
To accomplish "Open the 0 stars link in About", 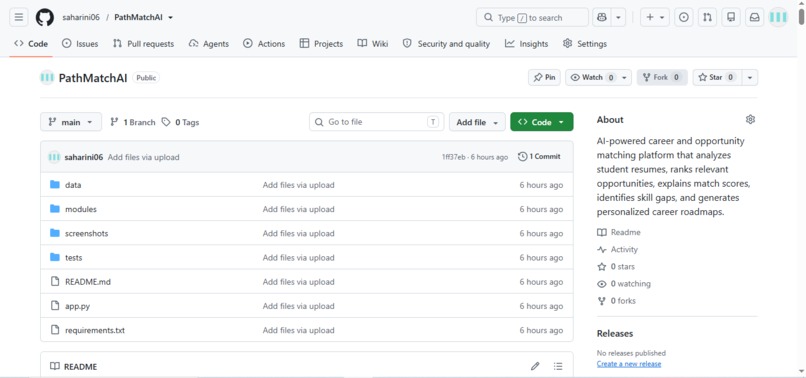I will [x=616, y=266].
